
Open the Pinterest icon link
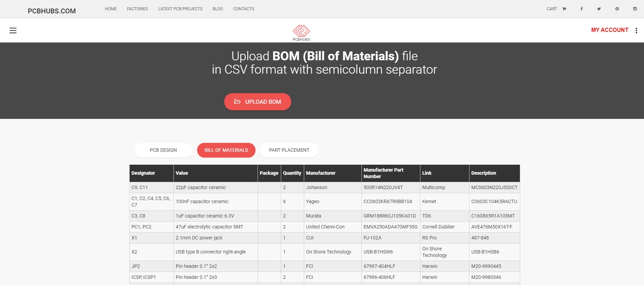[x=617, y=9]
